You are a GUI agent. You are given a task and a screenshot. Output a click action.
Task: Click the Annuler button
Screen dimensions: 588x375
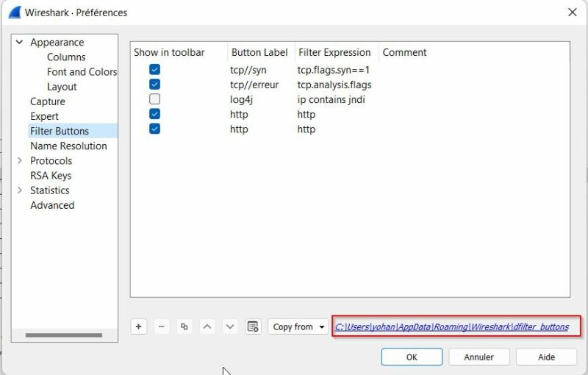pyautogui.click(x=479, y=357)
